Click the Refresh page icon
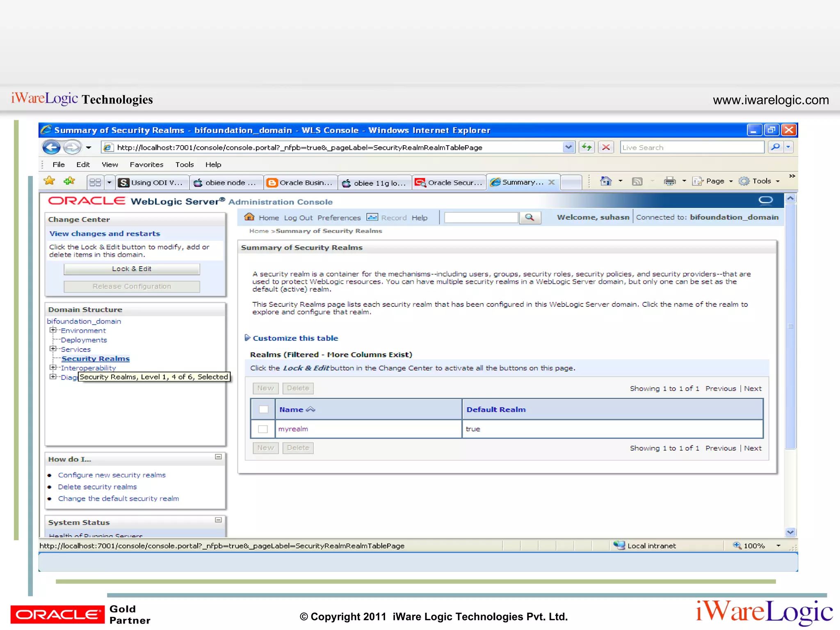Image resolution: width=840 pixels, height=630 pixels. 587,147
